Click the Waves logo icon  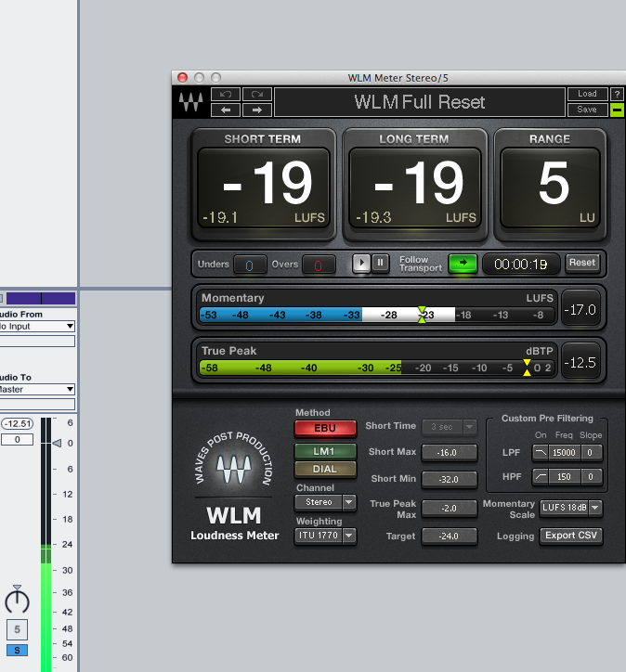click(x=190, y=102)
